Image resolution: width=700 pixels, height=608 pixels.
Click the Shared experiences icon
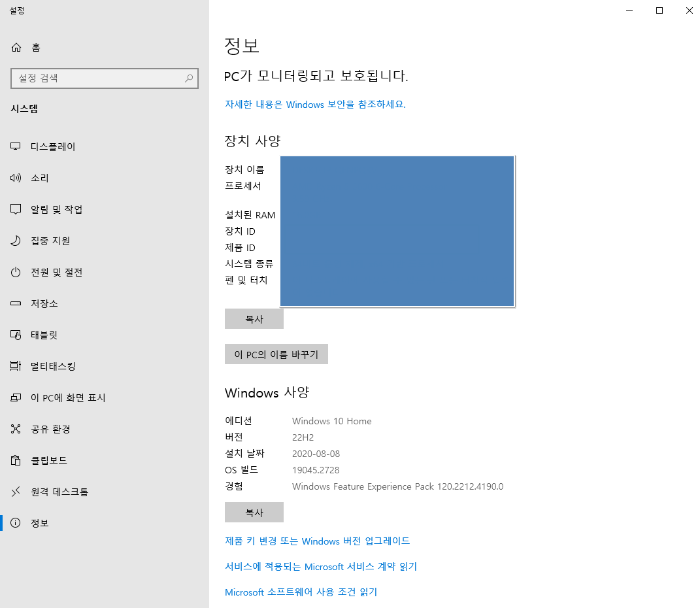point(16,429)
